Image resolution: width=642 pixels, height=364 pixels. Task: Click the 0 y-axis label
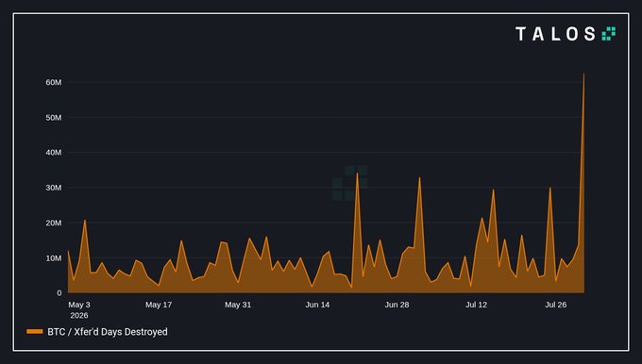[59, 293]
